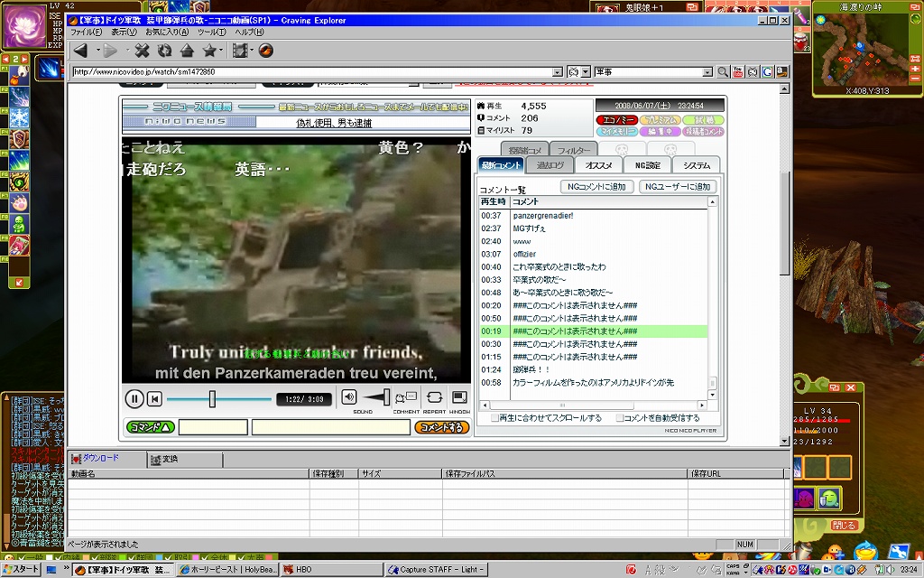The width and height of the screenshot is (924, 578).
Task: Go forward with the browser forward arrow
Action: click(x=110, y=51)
